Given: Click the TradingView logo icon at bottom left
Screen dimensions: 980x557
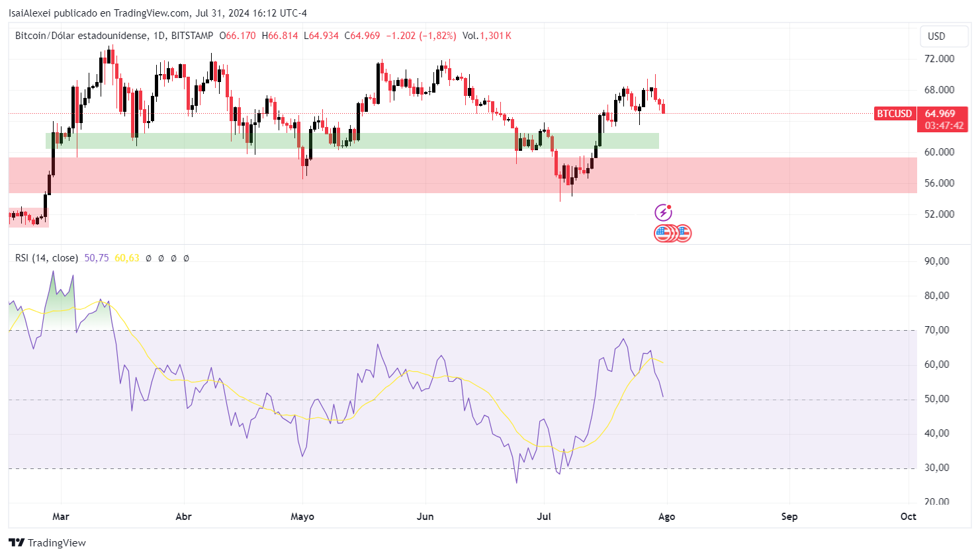Looking at the screenshot, I should coord(17,542).
